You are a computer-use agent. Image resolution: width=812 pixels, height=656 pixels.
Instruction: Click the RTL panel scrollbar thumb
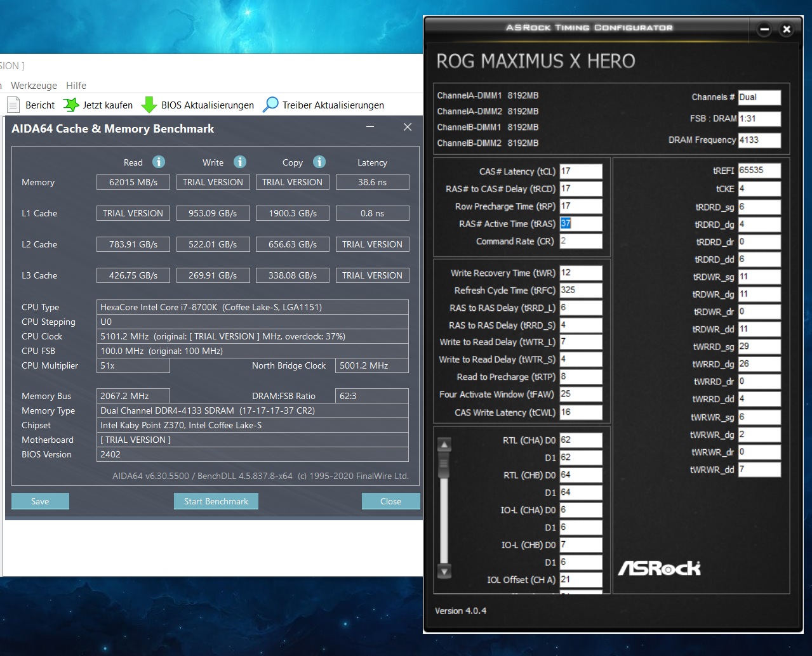point(444,466)
